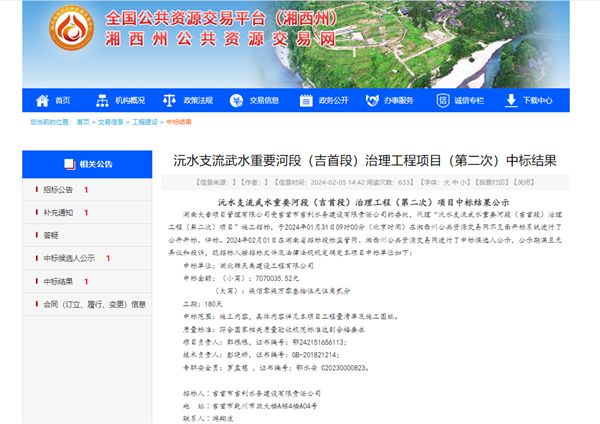Click the 关闭 close-page link
600x424 pixels.
[x=552, y=183]
